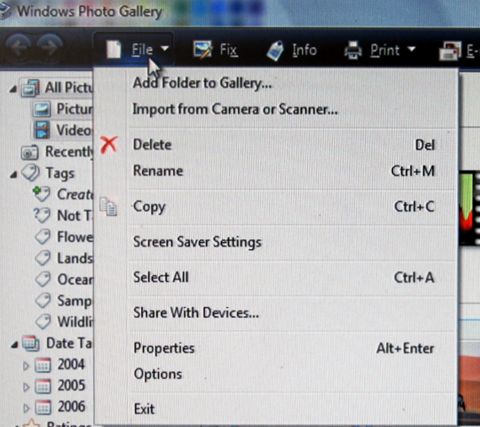Image resolution: width=480 pixels, height=427 pixels.
Task: Select the Ocean tag label
Action: pos(75,279)
